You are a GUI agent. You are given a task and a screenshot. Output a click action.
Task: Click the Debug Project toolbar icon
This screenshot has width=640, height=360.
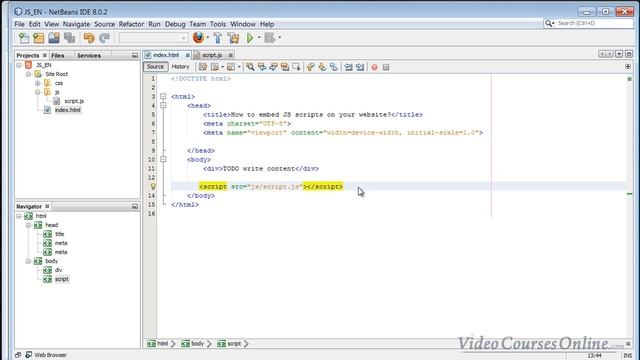tap(269, 38)
